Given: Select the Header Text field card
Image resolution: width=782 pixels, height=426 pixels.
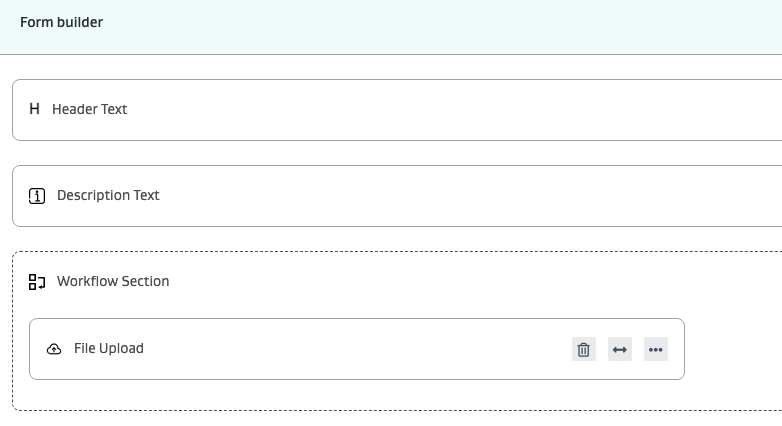Looking at the screenshot, I should [400, 110].
